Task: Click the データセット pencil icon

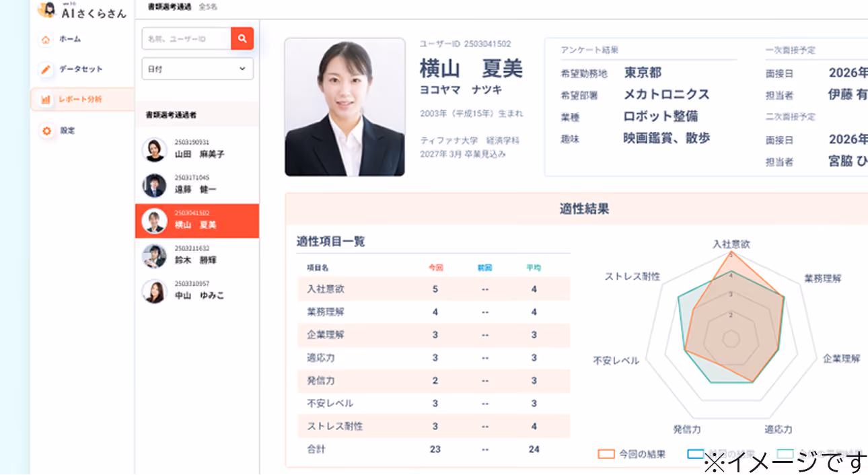Action: (x=46, y=69)
